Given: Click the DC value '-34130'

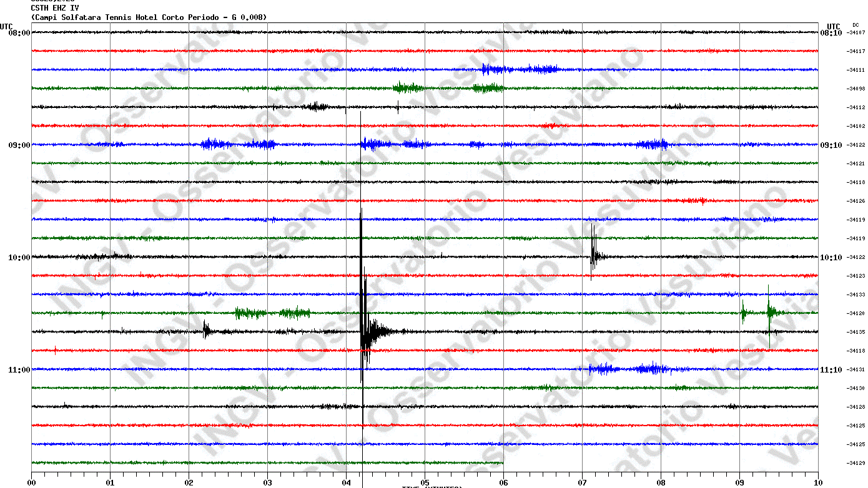Looking at the screenshot, I should pyautogui.click(x=856, y=388).
